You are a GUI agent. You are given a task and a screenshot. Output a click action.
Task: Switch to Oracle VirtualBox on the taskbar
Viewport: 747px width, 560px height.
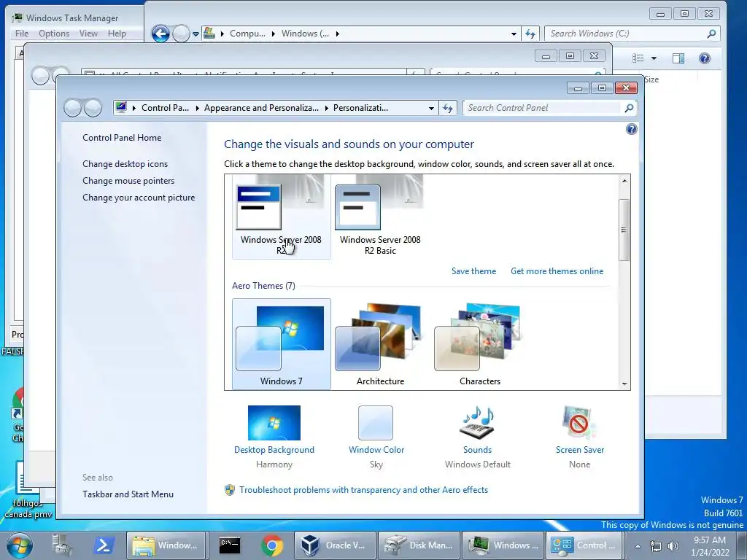tap(334, 545)
